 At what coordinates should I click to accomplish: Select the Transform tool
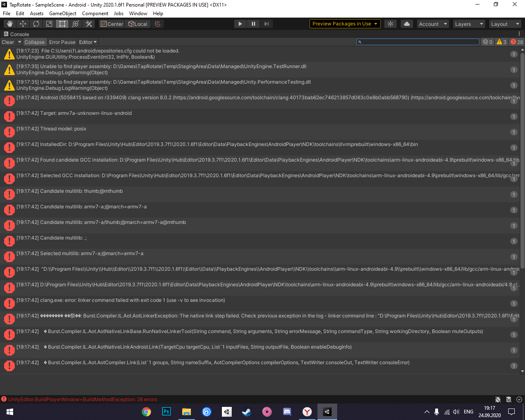point(75,24)
